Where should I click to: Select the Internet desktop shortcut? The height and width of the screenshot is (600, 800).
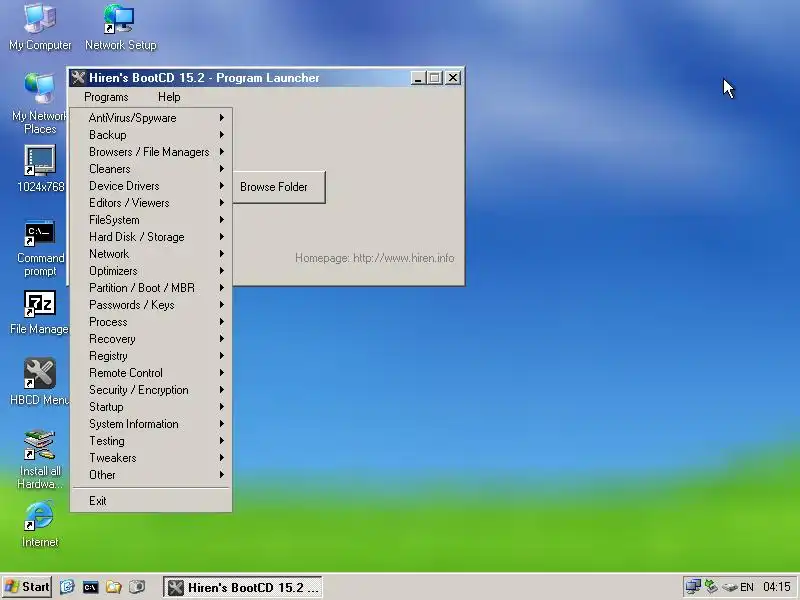tap(40, 524)
